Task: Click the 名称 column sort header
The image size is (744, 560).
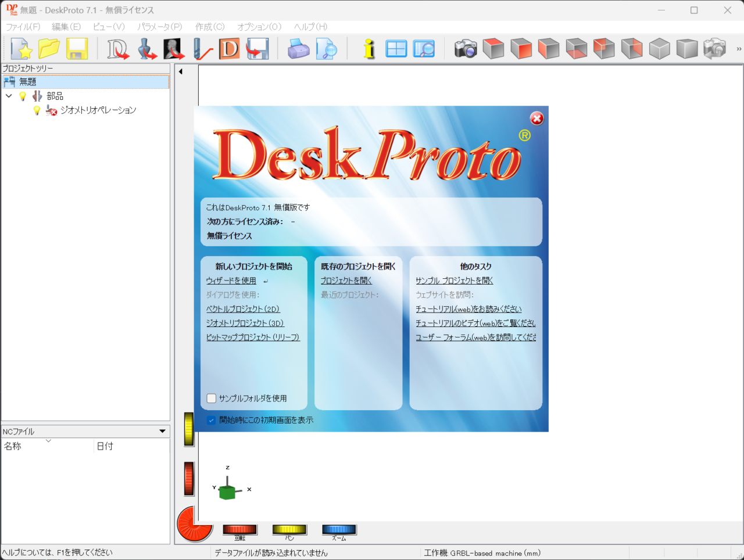Action: (x=48, y=446)
